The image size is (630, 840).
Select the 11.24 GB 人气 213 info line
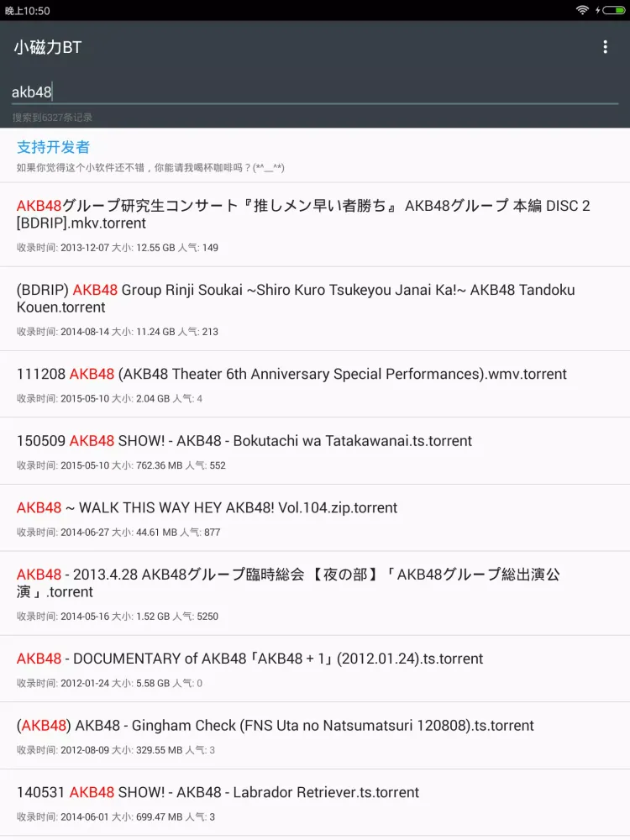click(x=118, y=332)
